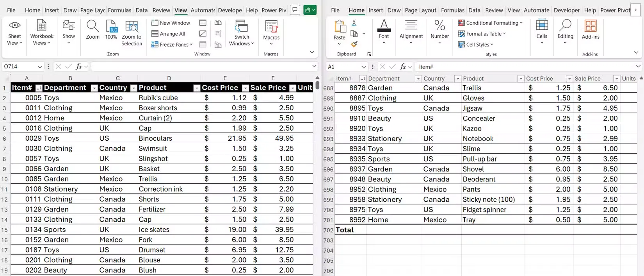Open the Clipboard dialog launcher

pyautogui.click(x=369, y=54)
